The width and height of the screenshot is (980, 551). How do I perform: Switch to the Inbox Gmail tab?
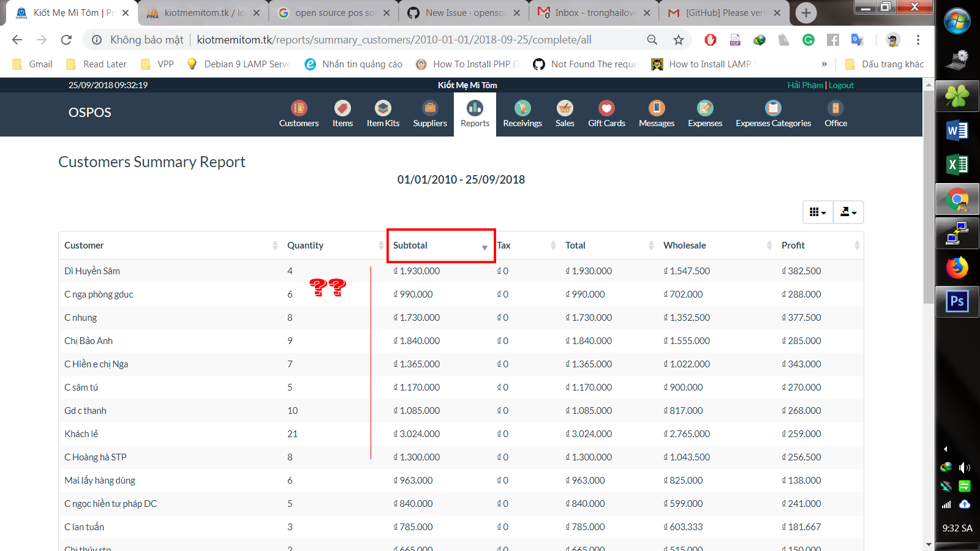click(595, 13)
